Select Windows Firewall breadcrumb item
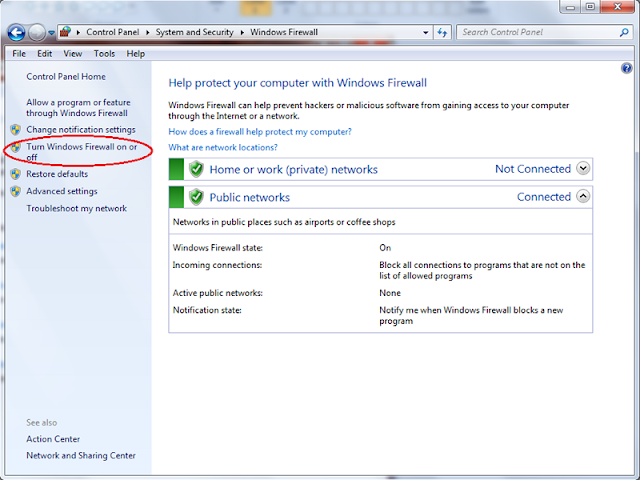 coord(284,32)
